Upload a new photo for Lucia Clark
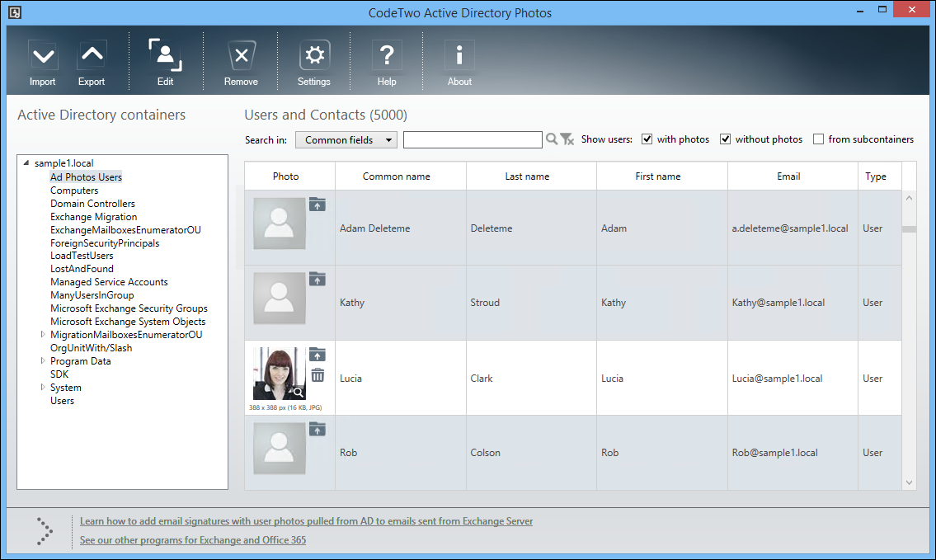The image size is (936, 560). point(317,355)
